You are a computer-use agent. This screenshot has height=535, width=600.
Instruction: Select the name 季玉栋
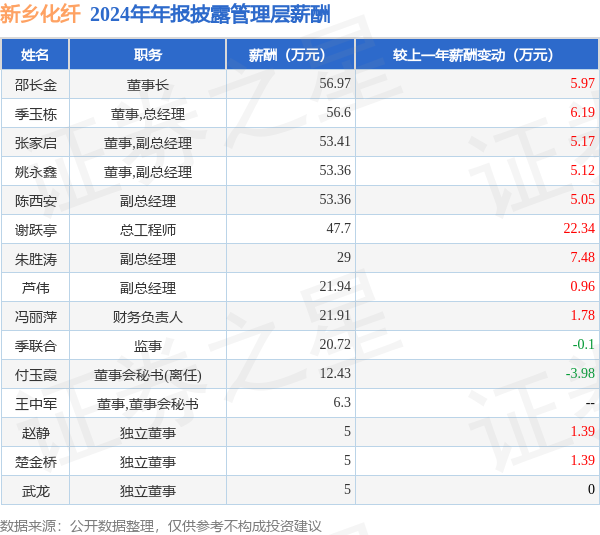point(36,114)
